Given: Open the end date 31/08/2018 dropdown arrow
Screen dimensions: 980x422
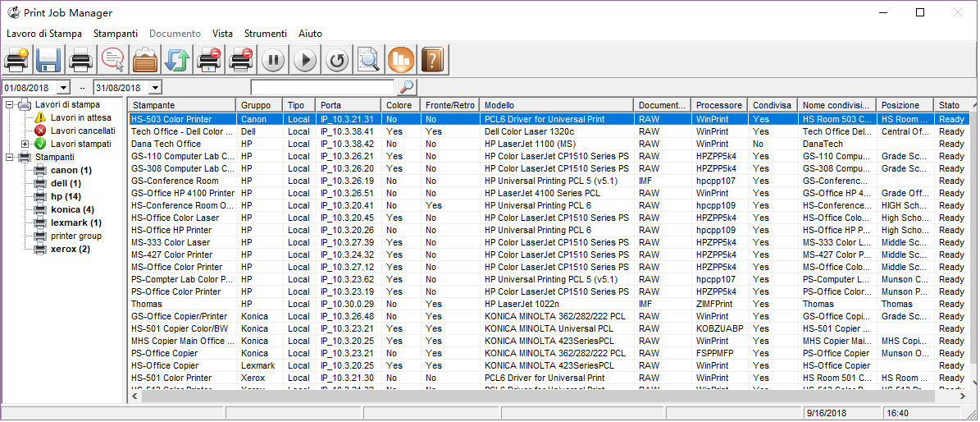Looking at the screenshot, I should tap(155, 88).
